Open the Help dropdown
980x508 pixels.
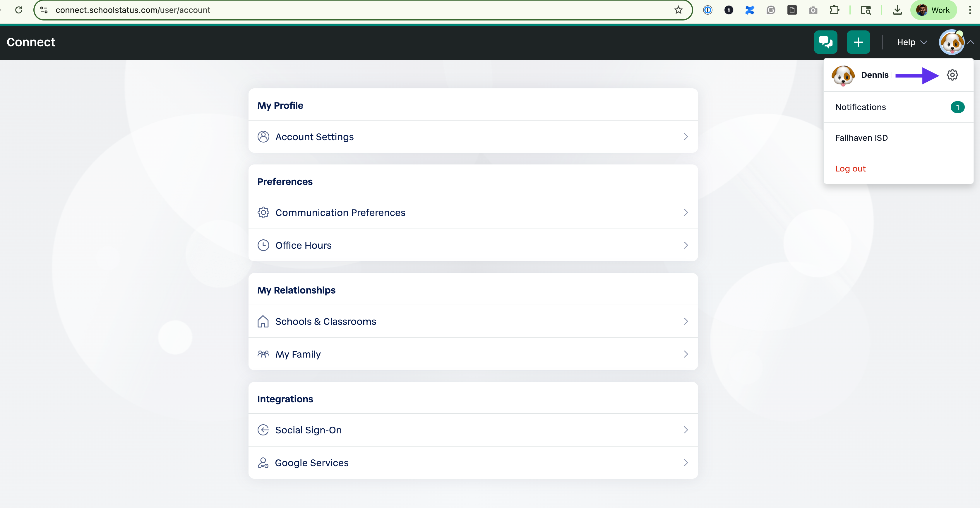click(x=911, y=42)
